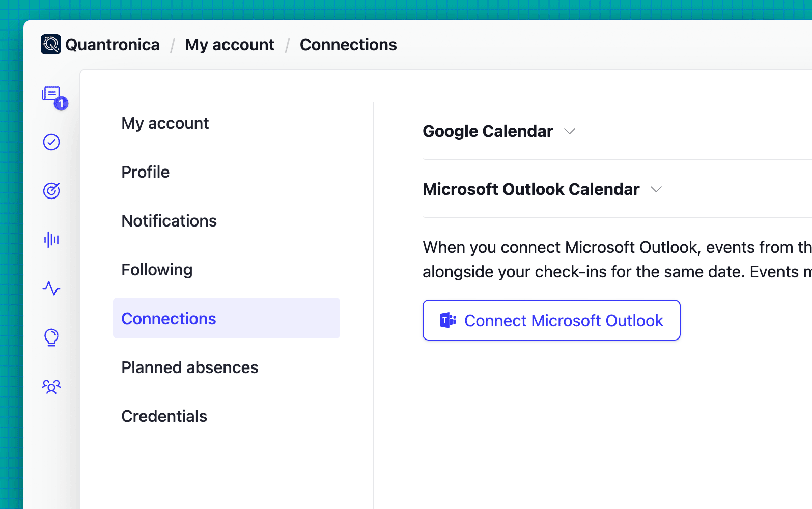Open the goals target icon
The height and width of the screenshot is (509, 812).
tap(51, 191)
